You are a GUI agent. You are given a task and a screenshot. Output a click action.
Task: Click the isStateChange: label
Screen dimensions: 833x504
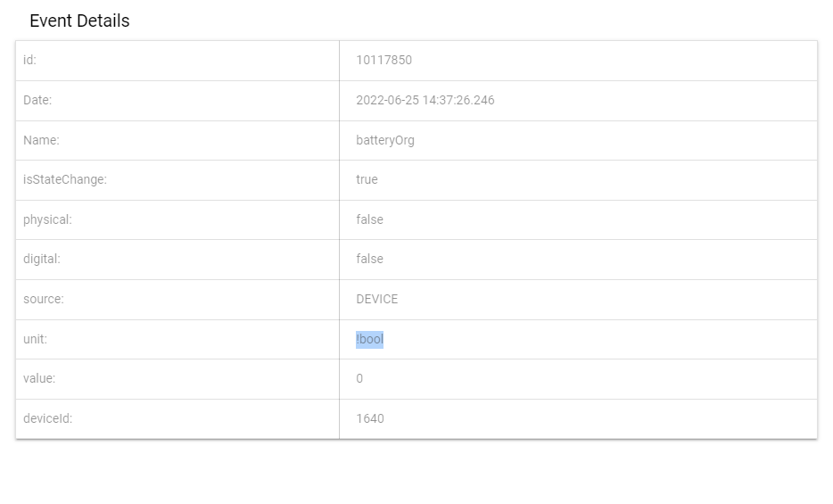click(65, 179)
